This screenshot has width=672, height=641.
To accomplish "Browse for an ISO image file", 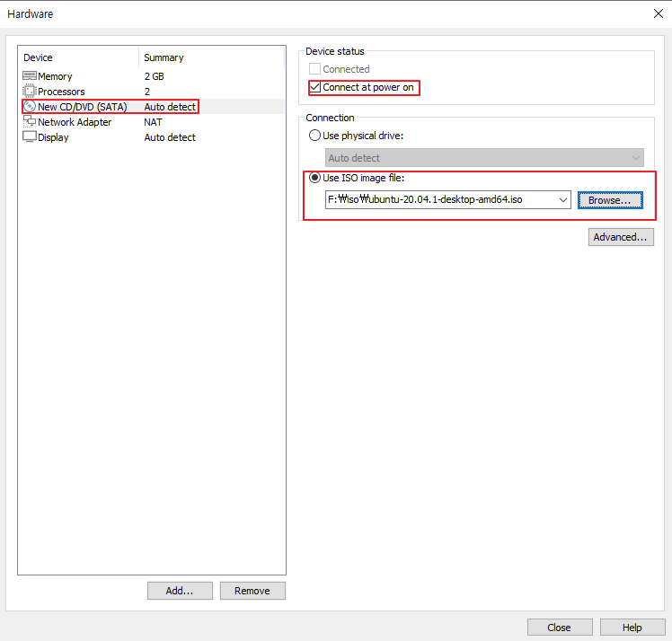I will click(x=610, y=200).
